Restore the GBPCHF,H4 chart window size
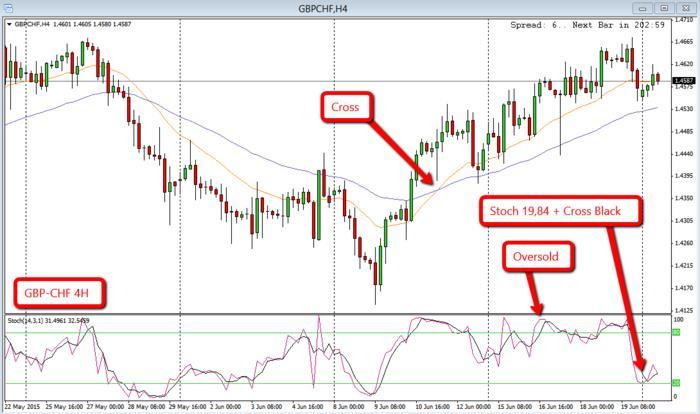The width and height of the screenshot is (700, 414). [x=664, y=8]
